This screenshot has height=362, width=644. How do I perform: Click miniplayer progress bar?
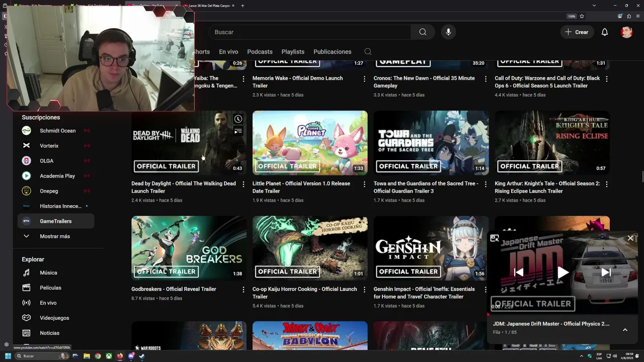tap(562, 314)
